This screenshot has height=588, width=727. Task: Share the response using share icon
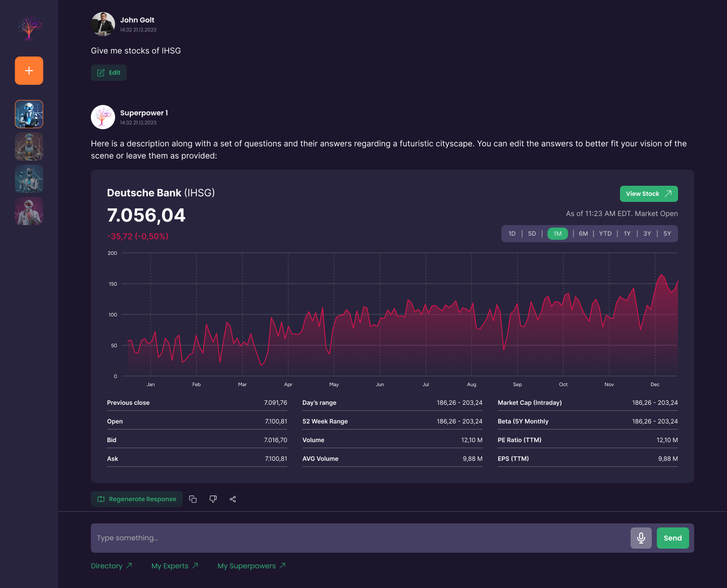pos(233,499)
